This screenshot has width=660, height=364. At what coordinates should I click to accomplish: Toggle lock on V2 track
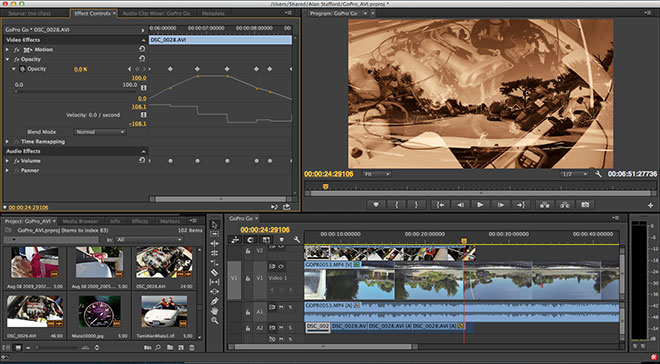pyautogui.click(x=248, y=251)
